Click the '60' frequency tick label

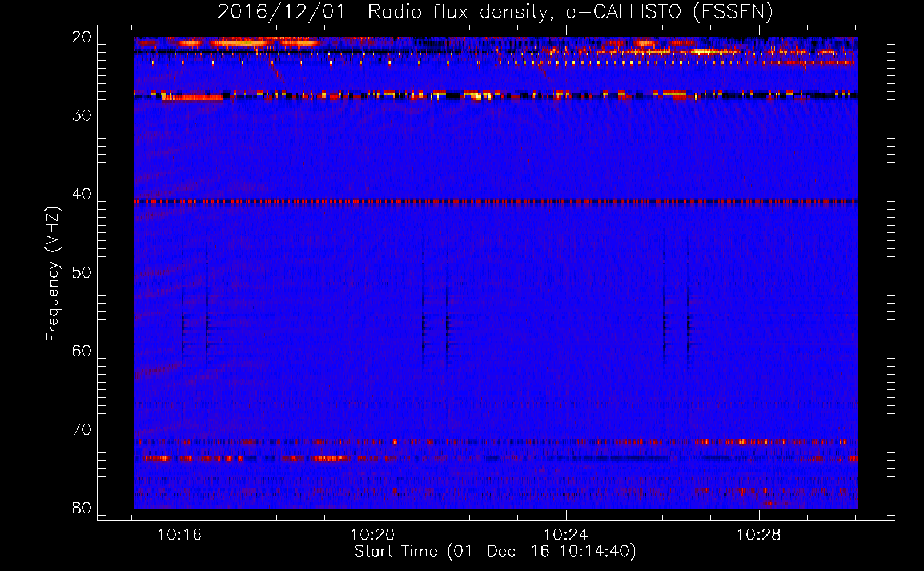tap(82, 351)
